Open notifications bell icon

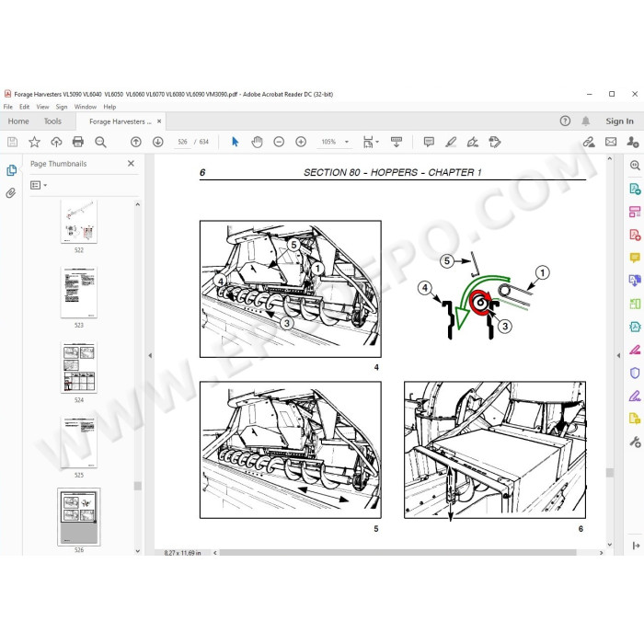click(586, 121)
